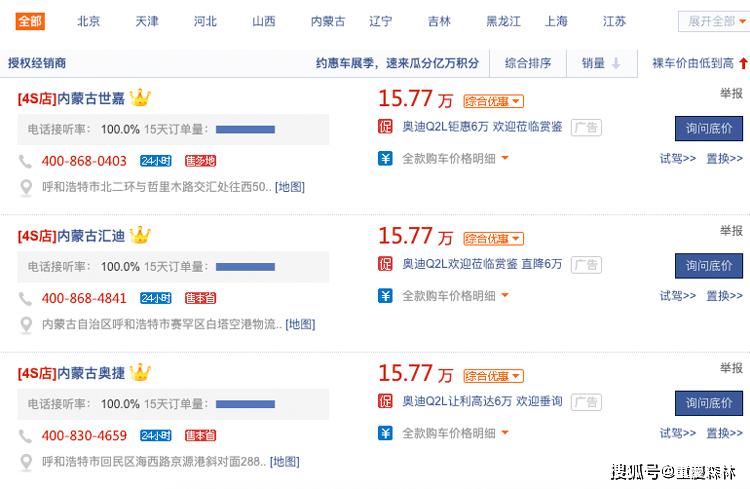Open the 地图 link for 内蒙古汇迪
Viewport: 750px width, 489px height.
coord(300,324)
